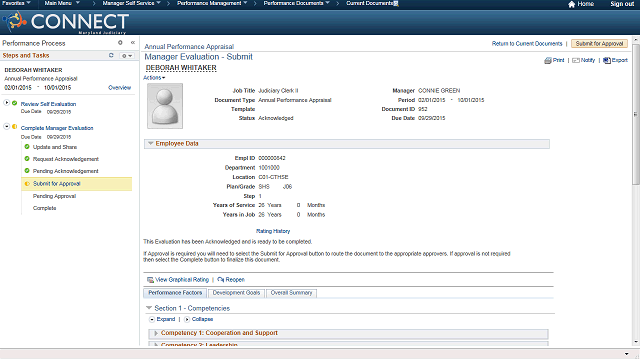
Task: Select the Update and Share step
Action: point(55,147)
